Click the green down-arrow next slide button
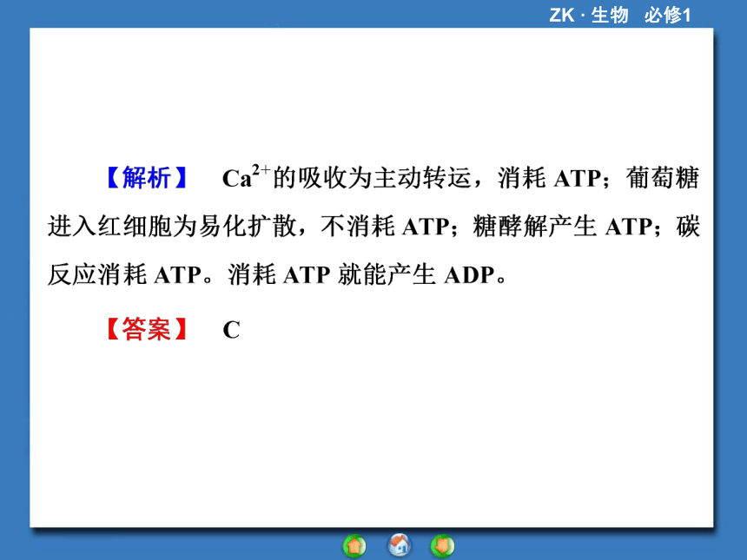 pos(443,546)
